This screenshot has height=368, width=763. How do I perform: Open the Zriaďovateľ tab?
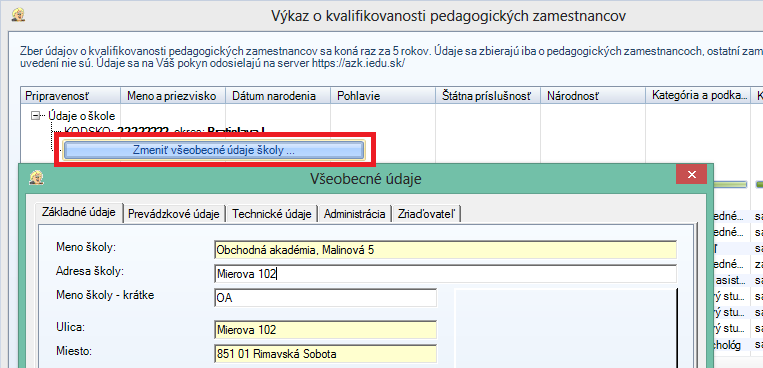point(427,214)
